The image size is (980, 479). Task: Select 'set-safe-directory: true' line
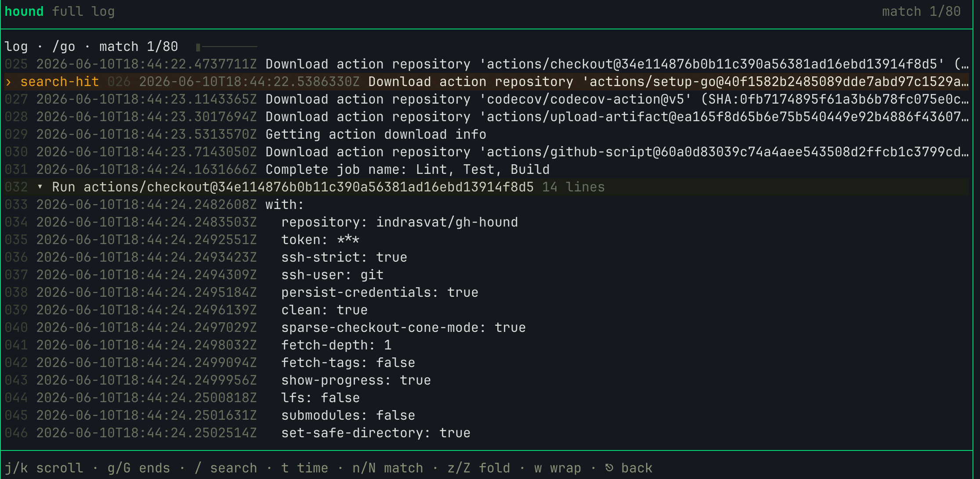(x=487, y=433)
